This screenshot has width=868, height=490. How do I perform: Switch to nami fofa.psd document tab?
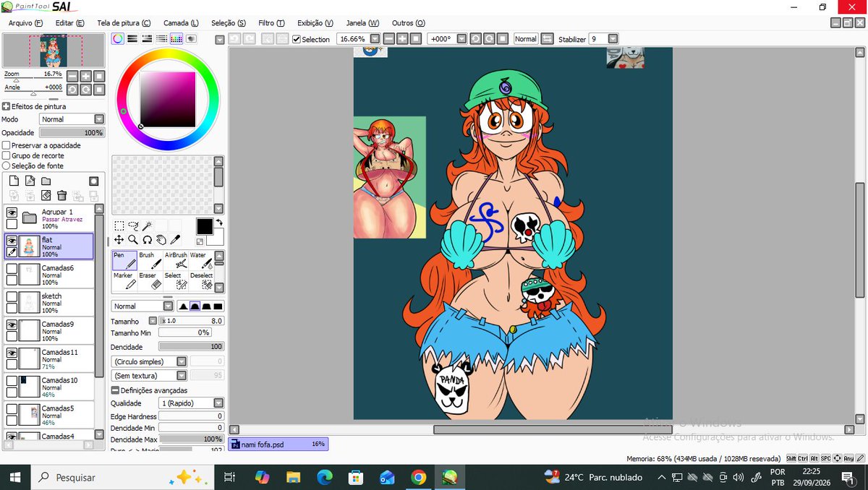278,444
